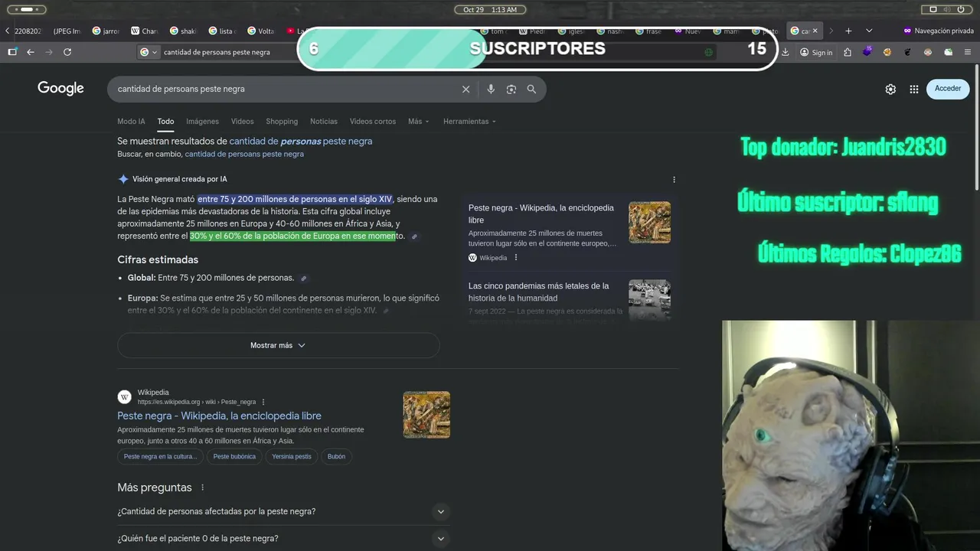Click the browser forward arrow
The image size is (980, 551).
click(x=49, y=52)
